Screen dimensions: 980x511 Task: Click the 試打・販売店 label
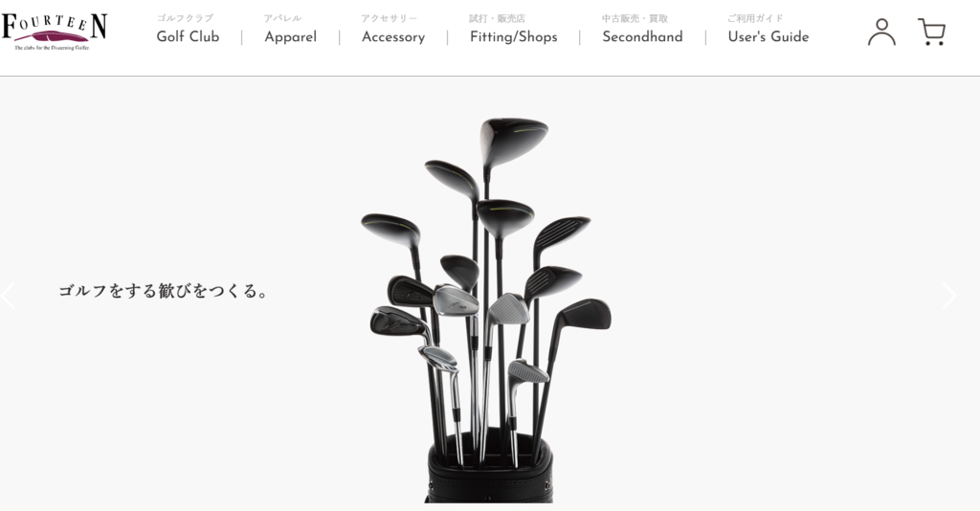[x=497, y=18]
